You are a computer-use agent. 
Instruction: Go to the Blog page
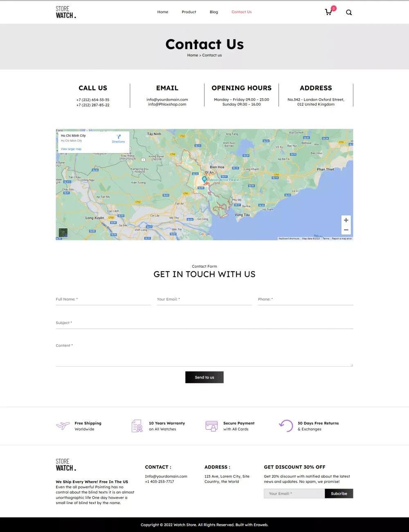tap(214, 12)
